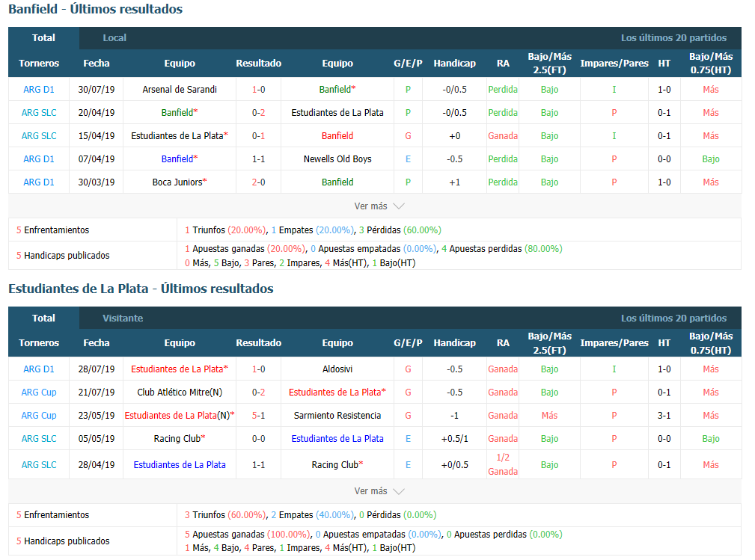Click Los últimos 20 partidos in the Estudiantes table

[x=673, y=318]
